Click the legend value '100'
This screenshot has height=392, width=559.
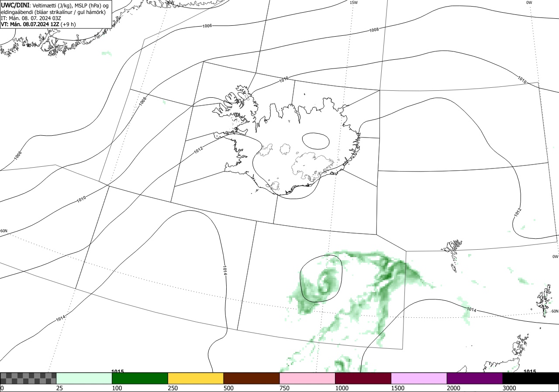click(x=117, y=388)
